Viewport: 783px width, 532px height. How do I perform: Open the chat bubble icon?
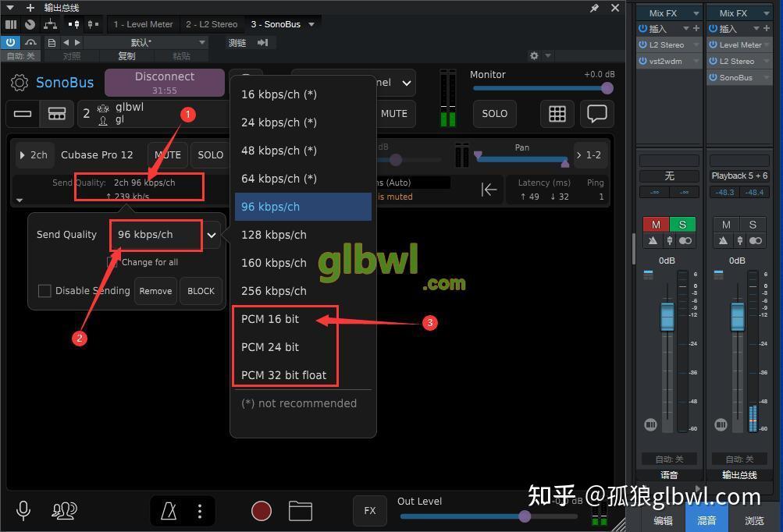pyautogui.click(x=596, y=113)
